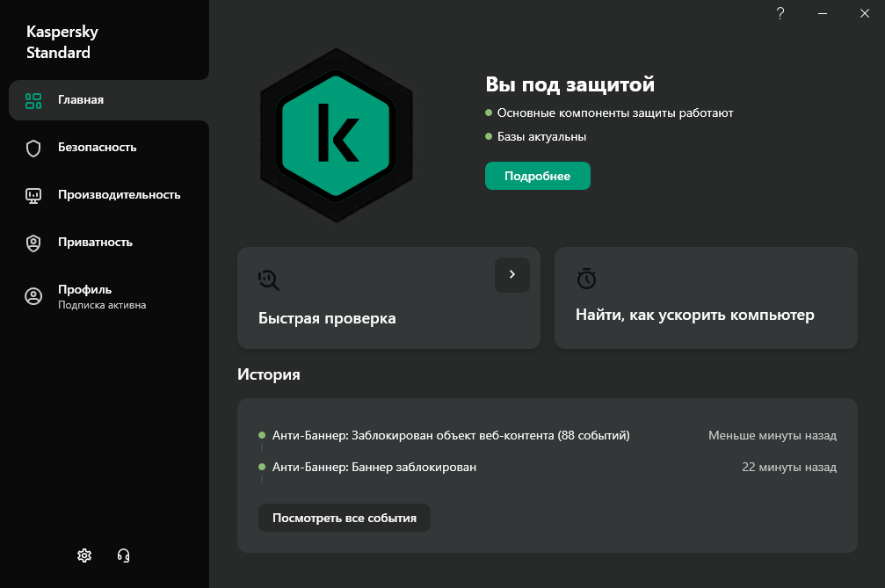Close the Kaspersky window
This screenshot has width=885, height=588.
click(865, 13)
